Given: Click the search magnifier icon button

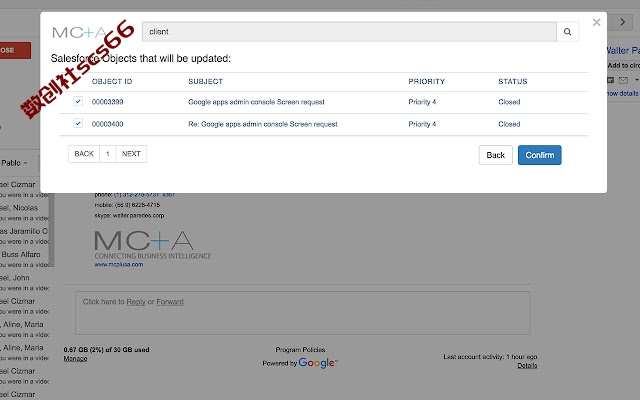Looking at the screenshot, I should pos(567,32).
